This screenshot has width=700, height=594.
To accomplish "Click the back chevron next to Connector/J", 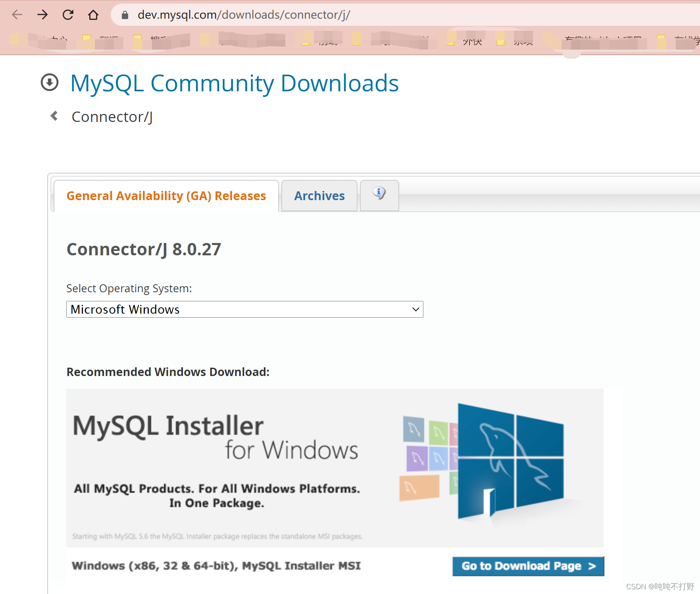I will tap(54, 116).
